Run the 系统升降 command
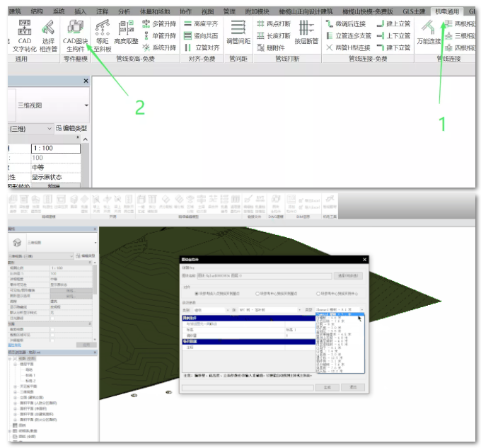The height and width of the screenshot is (448, 481). point(159,47)
